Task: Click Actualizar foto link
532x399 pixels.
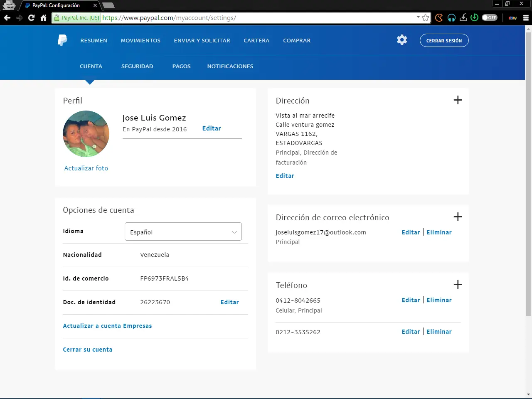Action: tap(86, 168)
